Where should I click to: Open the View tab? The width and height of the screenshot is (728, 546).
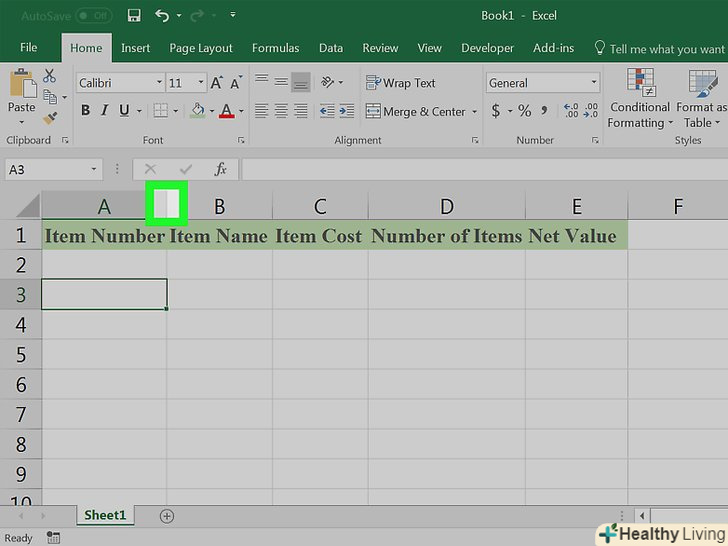(429, 48)
